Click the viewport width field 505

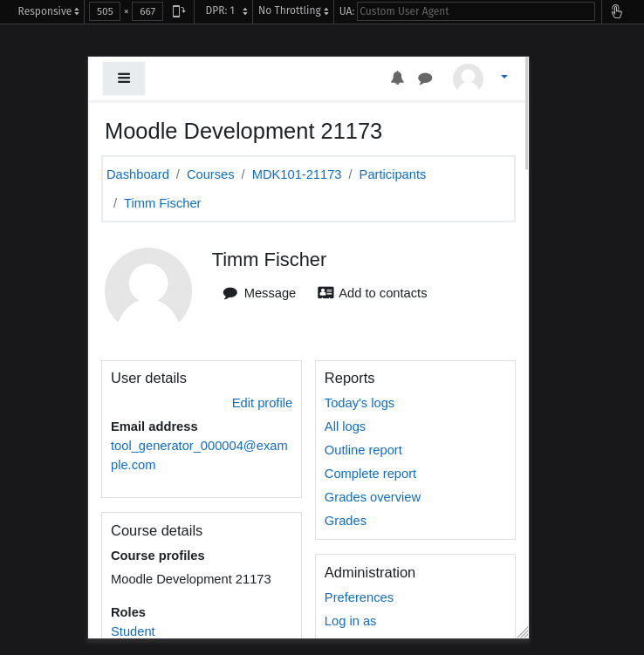click(105, 11)
